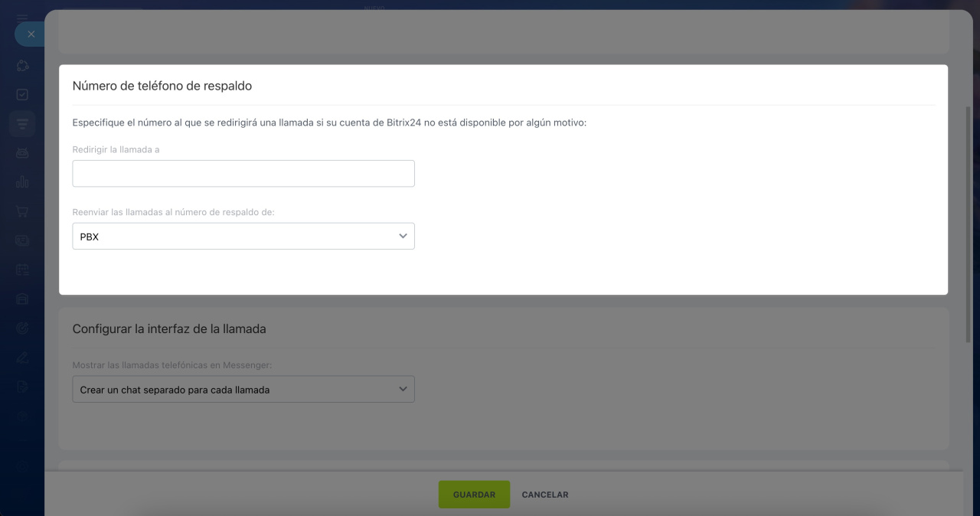Open the calendar icon in sidebar
The width and height of the screenshot is (980, 516).
point(22,269)
